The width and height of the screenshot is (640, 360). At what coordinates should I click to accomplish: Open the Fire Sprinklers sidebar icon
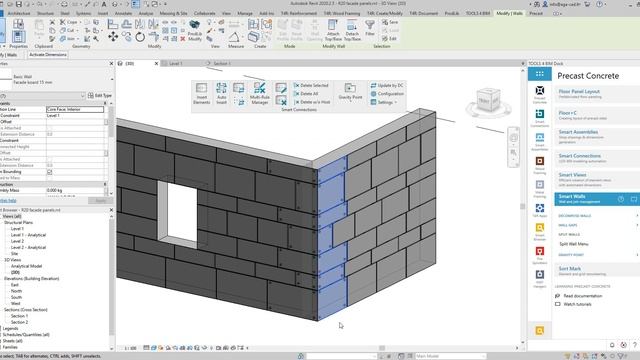[540, 255]
